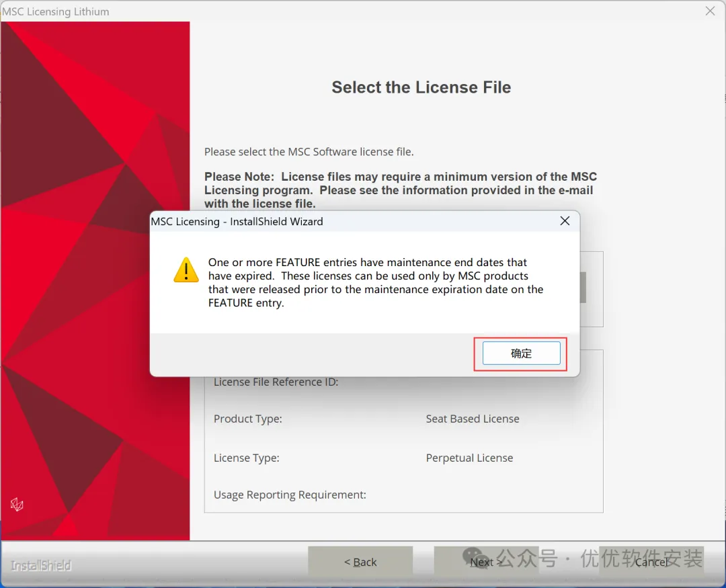This screenshot has width=726, height=588.
Task: Click the 'License Type:' label
Action: coord(246,458)
